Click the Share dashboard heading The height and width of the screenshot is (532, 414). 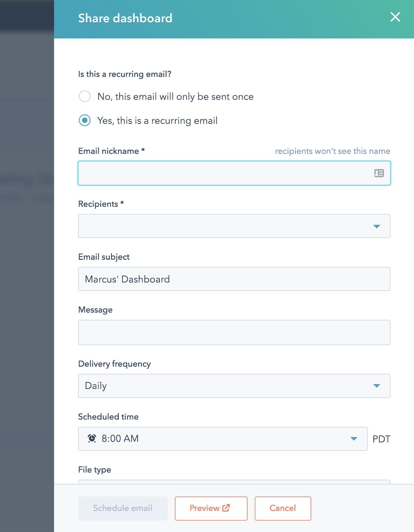(125, 18)
